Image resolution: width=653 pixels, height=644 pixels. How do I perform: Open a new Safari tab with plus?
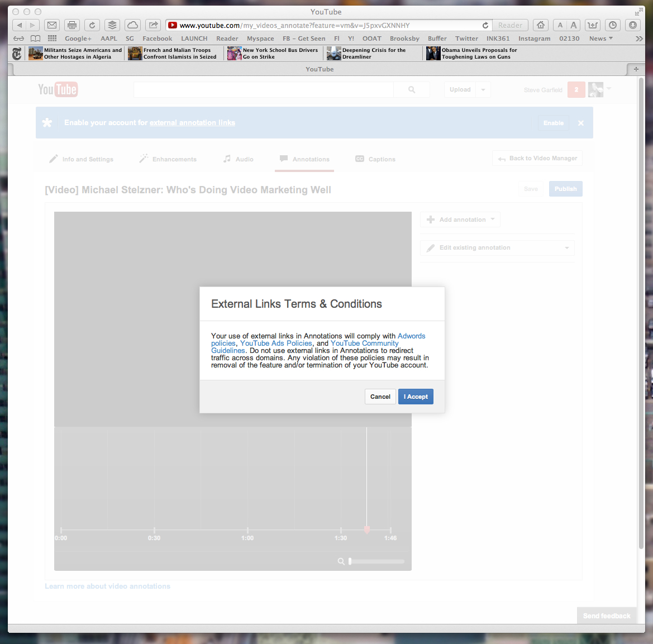click(636, 69)
